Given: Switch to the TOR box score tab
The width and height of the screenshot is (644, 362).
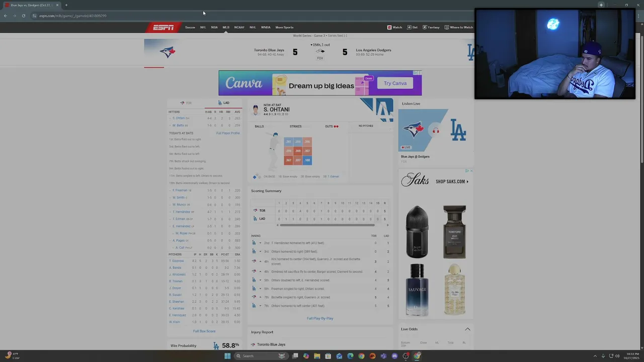Looking at the screenshot, I should [x=186, y=103].
